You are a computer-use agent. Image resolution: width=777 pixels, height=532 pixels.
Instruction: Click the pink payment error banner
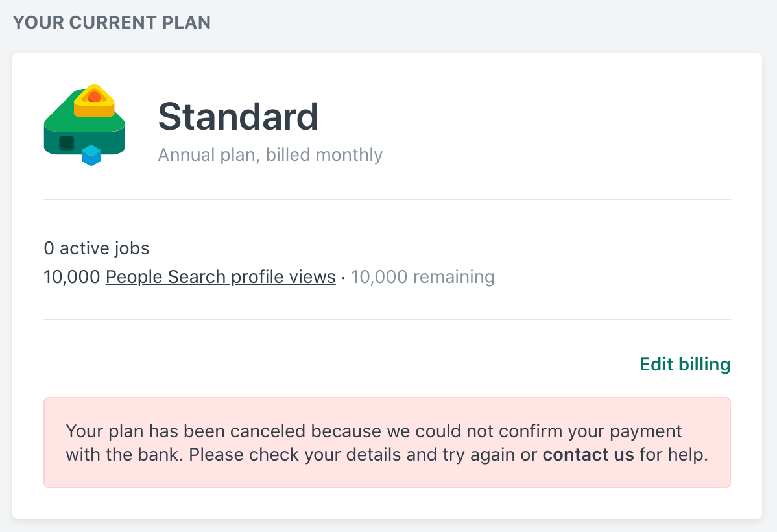click(x=387, y=442)
